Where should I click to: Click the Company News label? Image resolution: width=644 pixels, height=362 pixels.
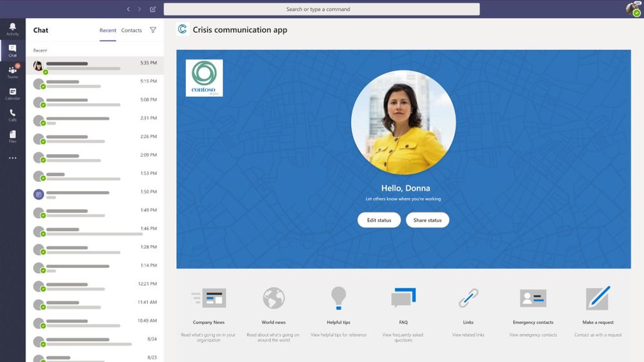click(x=208, y=322)
